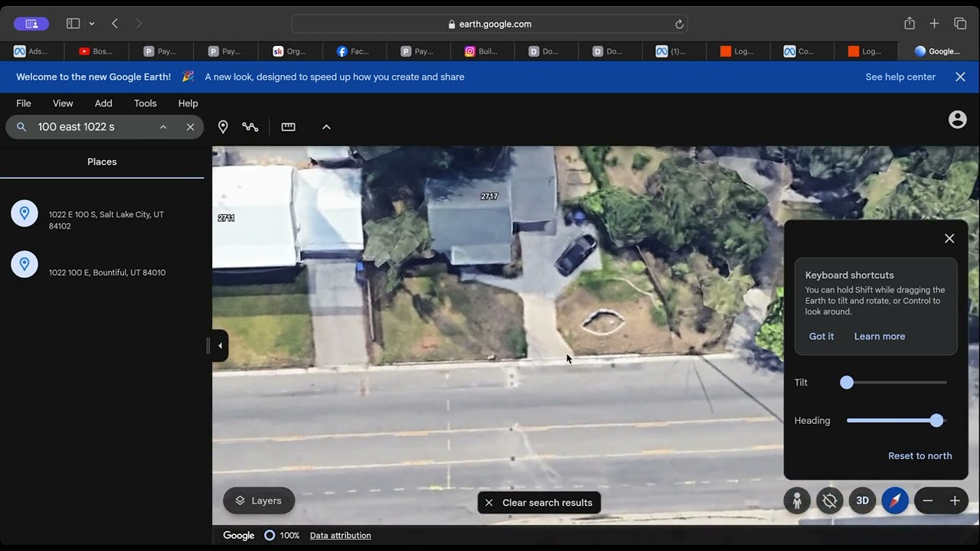Click the Google logo at map bottom
This screenshot has height=551, width=980.
[239, 536]
